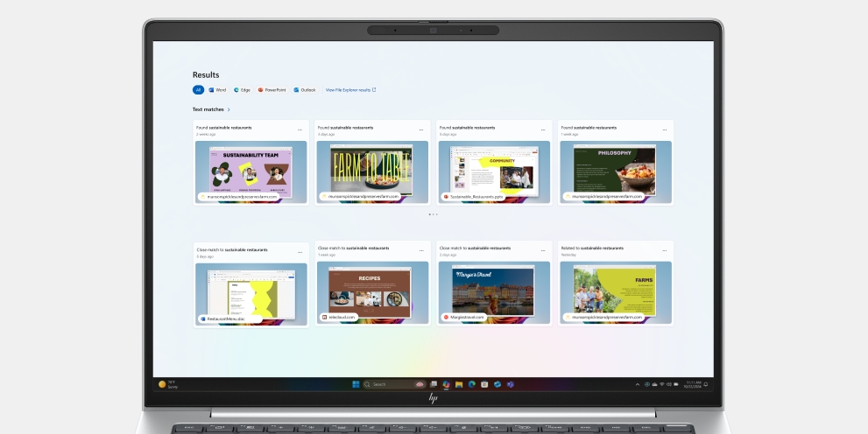Show hidden system tray icons
Image resolution: width=868 pixels, height=434 pixels.
point(637,384)
